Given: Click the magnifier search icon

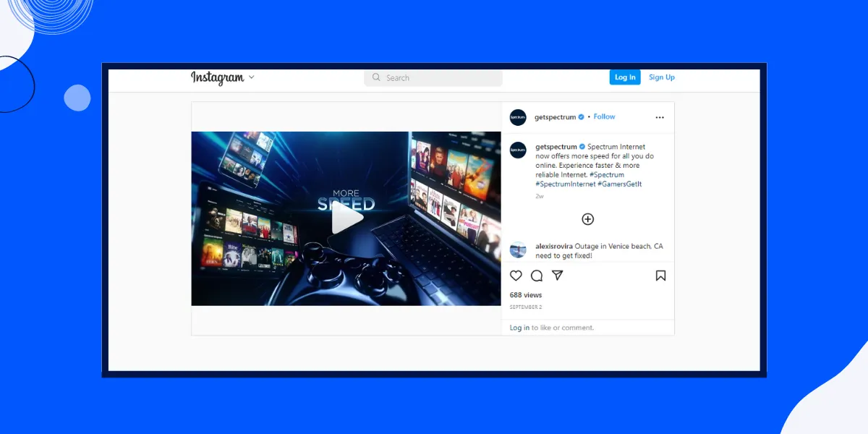Looking at the screenshot, I should point(376,77).
